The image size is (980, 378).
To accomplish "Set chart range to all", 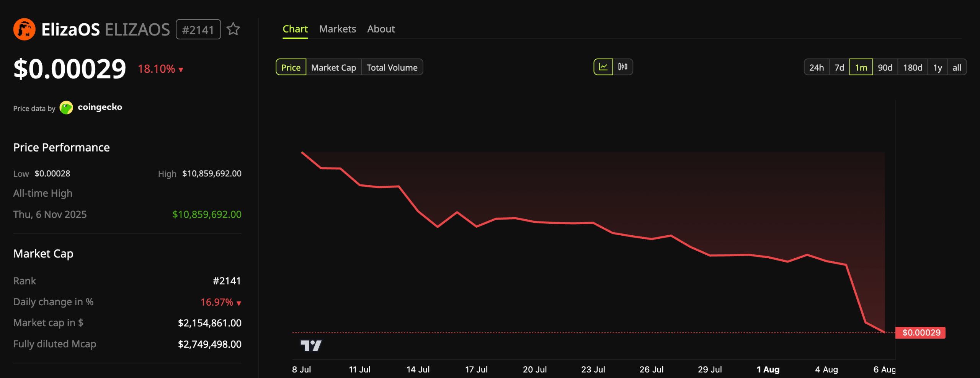I will (x=957, y=67).
